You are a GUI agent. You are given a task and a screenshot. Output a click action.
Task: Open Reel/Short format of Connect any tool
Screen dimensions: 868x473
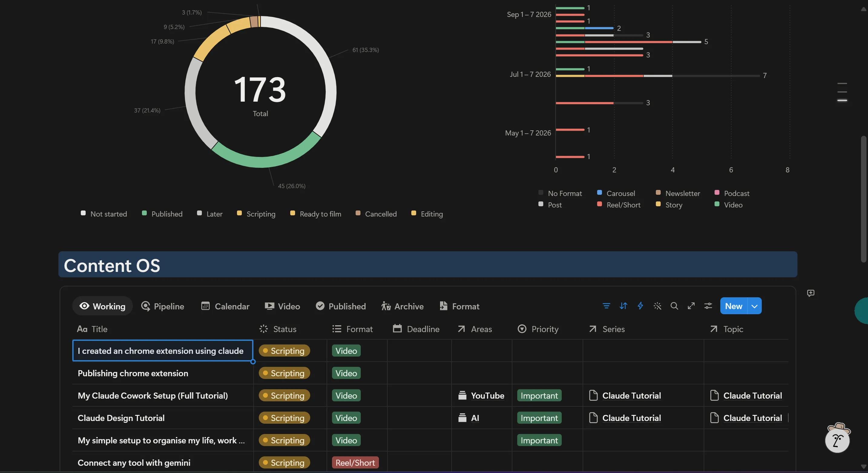355,463
